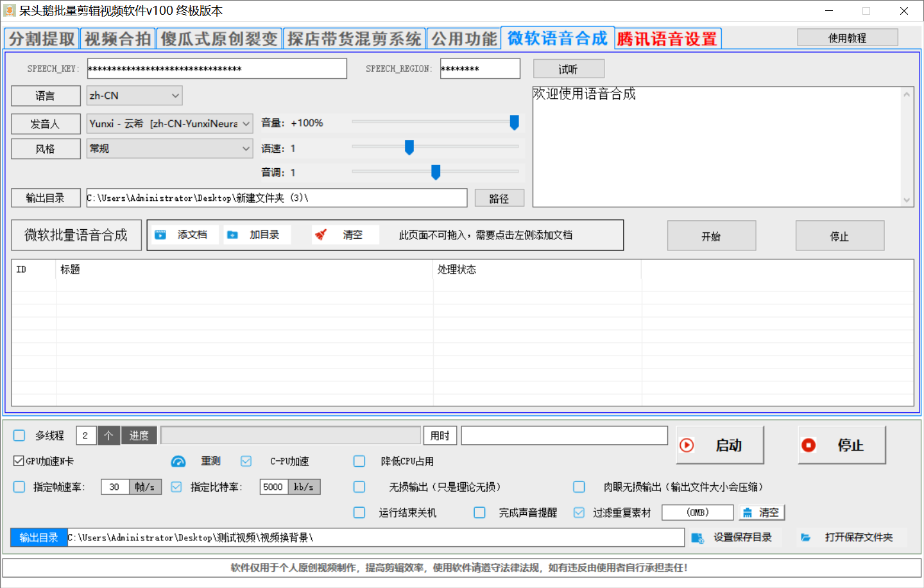The image size is (924, 588).
Task: Click the 使用教程 button
Action: click(x=848, y=38)
